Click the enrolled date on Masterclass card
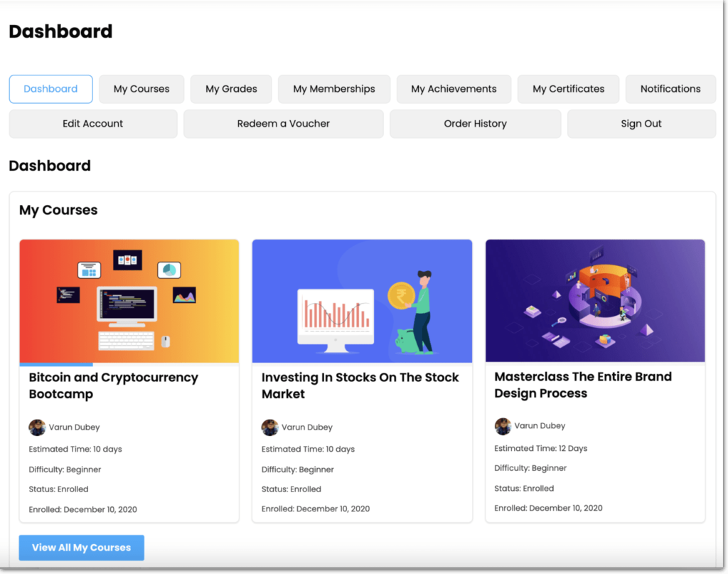Screen dimensions: 728x574 tap(548, 508)
